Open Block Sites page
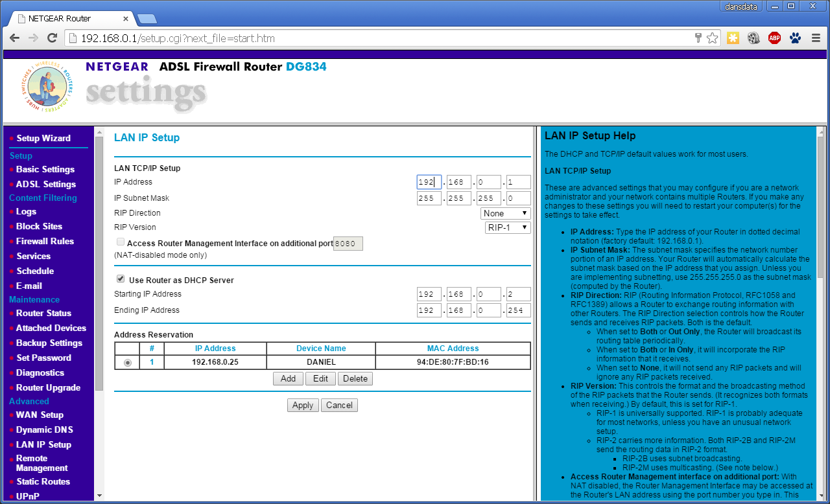Image resolution: width=830 pixels, height=504 pixels. click(39, 226)
